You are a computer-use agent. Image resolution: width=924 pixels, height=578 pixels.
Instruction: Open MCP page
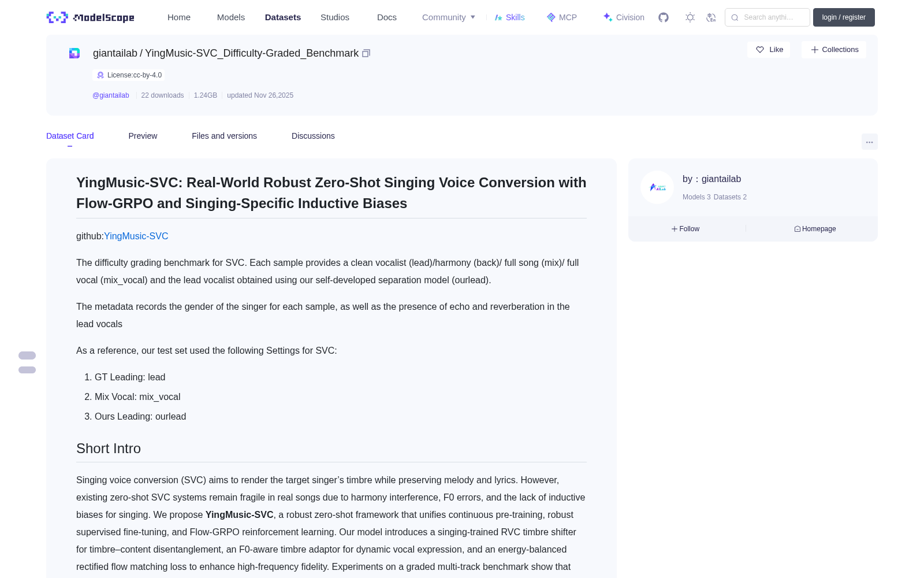point(562,17)
